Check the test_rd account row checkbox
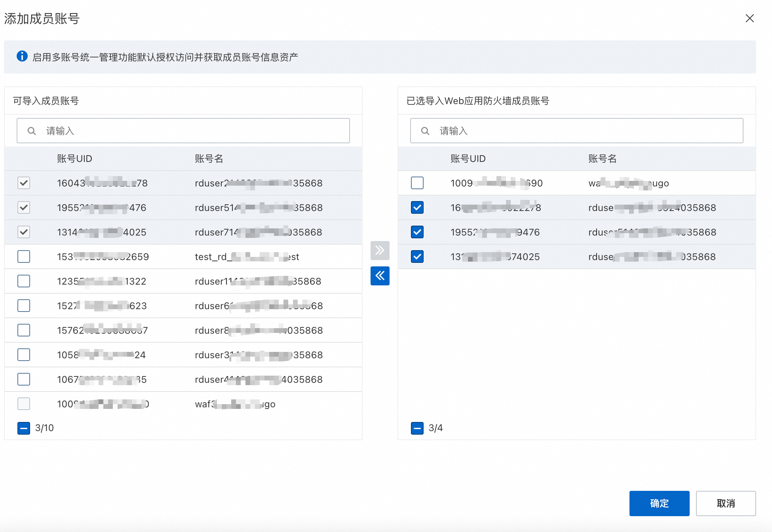 tap(24, 256)
